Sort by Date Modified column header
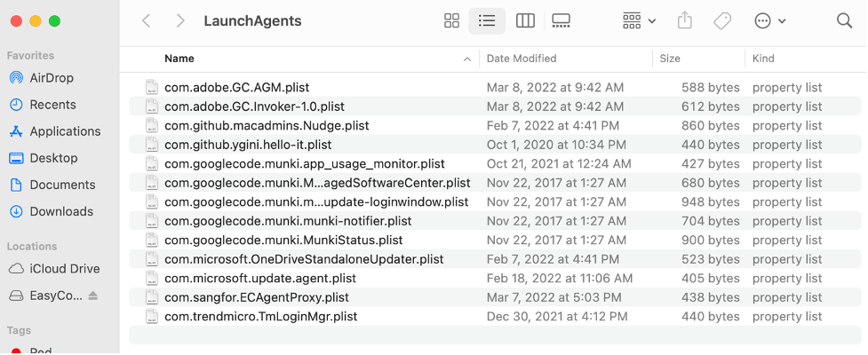This screenshot has height=355, width=868. pyautogui.click(x=522, y=59)
